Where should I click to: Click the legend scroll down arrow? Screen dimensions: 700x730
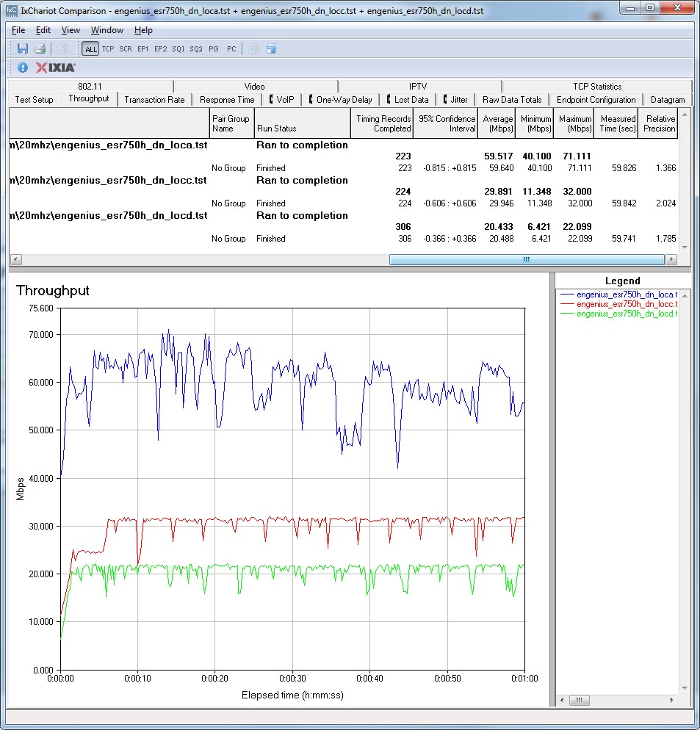click(x=684, y=687)
